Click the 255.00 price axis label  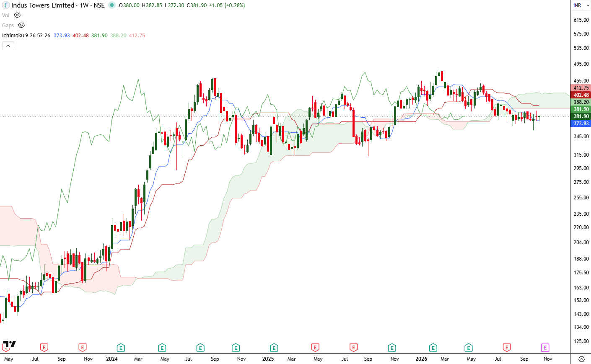(581, 198)
